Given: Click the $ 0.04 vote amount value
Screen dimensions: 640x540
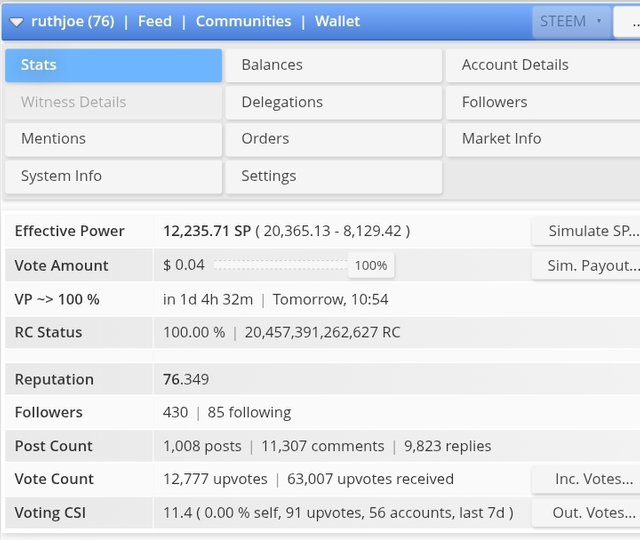Looking at the screenshot, I should 184,265.
